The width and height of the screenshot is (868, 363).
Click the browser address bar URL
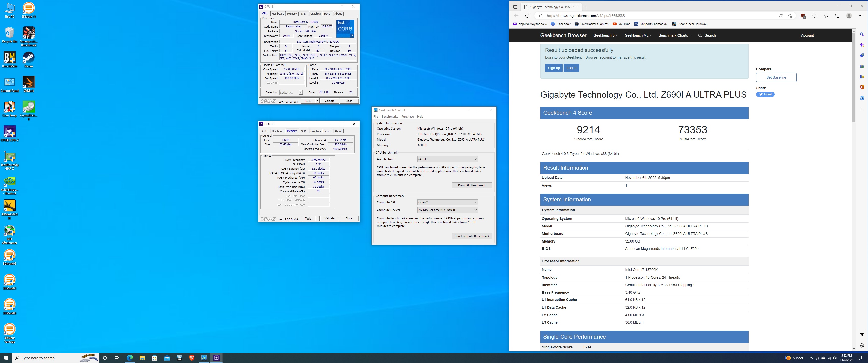(585, 15)
